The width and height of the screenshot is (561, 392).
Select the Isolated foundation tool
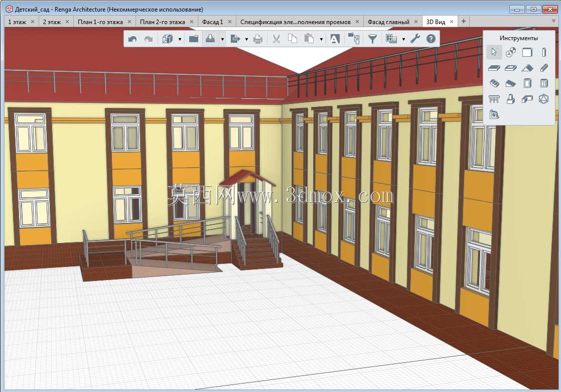pos(510,99)
